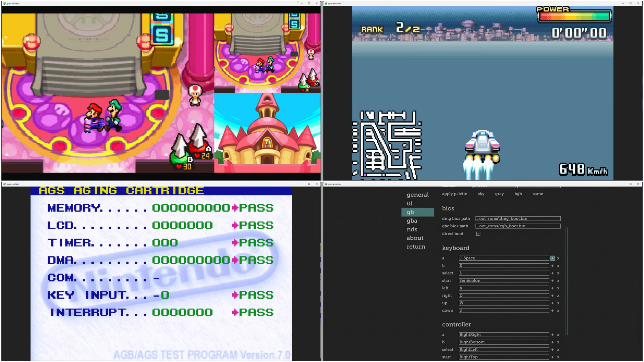
Task: Add a binding to the 'left' row
Action: [x=552, y=288]
